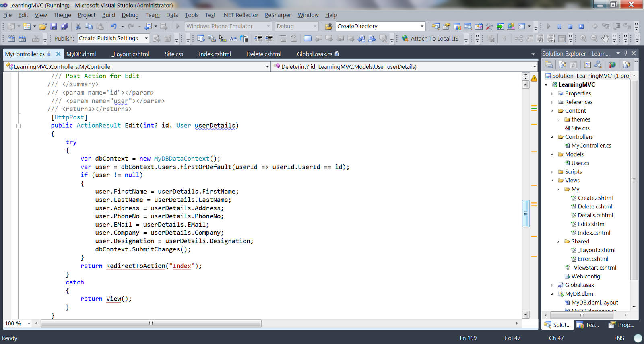
Task: Click the Attach To Local IIS button
Action: pos(430,39)
